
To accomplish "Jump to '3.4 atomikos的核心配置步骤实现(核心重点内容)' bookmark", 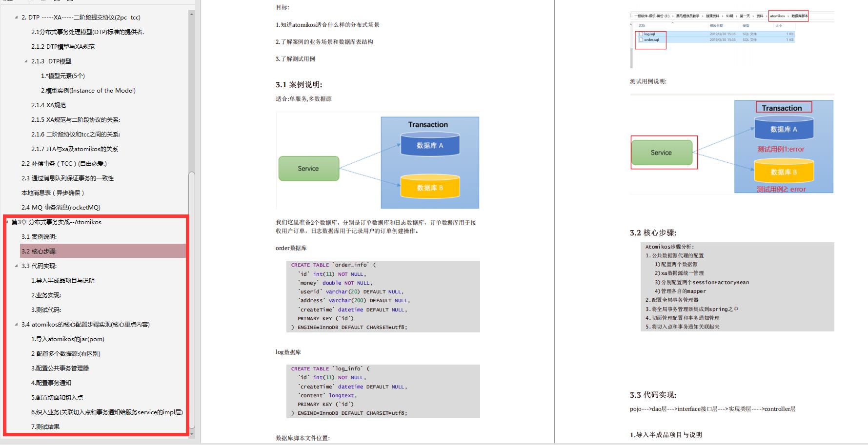I will pos(85,325).
